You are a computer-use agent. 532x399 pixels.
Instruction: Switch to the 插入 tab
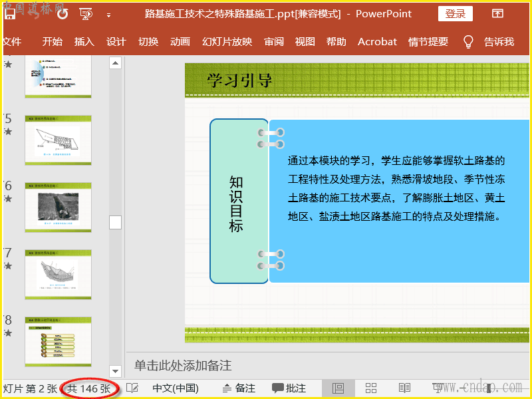(x=84, y=41)
